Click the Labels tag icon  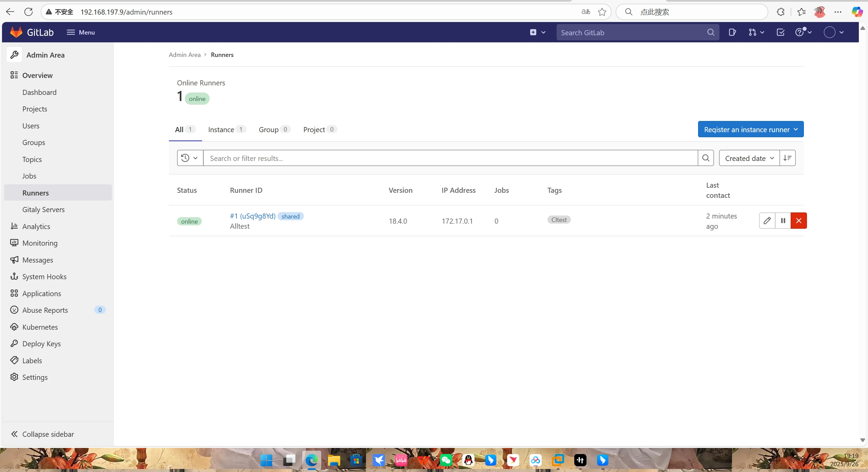pos(14,360)
